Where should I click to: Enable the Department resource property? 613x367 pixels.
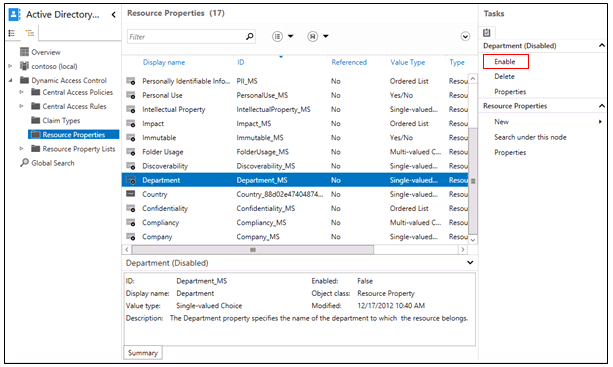point(505,62)
